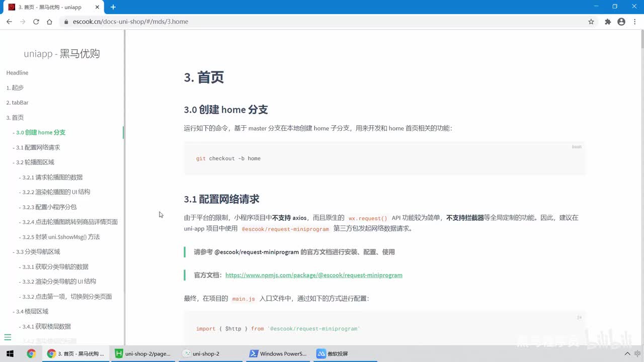Go to 3.4.1 获取楼层数据
Screen dimensions: 644x362
click(46, 326)
